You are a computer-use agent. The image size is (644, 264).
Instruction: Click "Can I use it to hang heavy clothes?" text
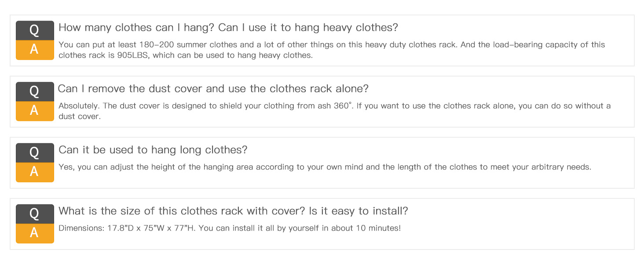point(308,28)
